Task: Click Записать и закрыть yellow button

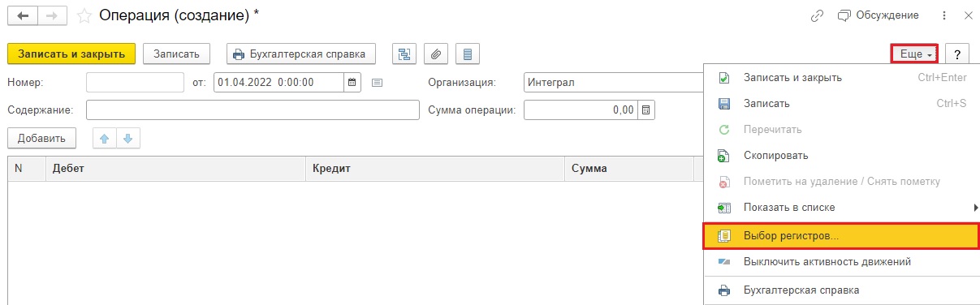Action: [x=71, y=54]
